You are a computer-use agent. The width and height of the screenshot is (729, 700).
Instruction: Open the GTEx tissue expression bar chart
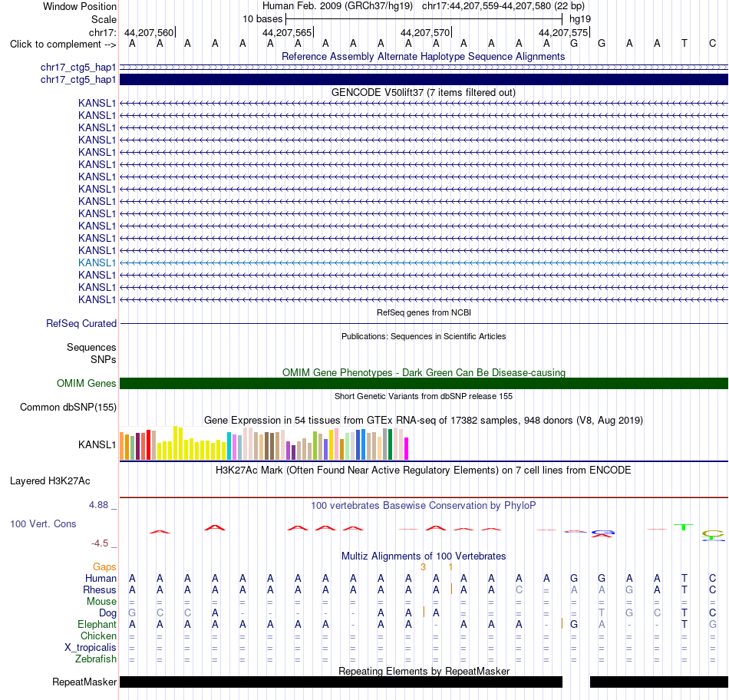tap(264, 443)
